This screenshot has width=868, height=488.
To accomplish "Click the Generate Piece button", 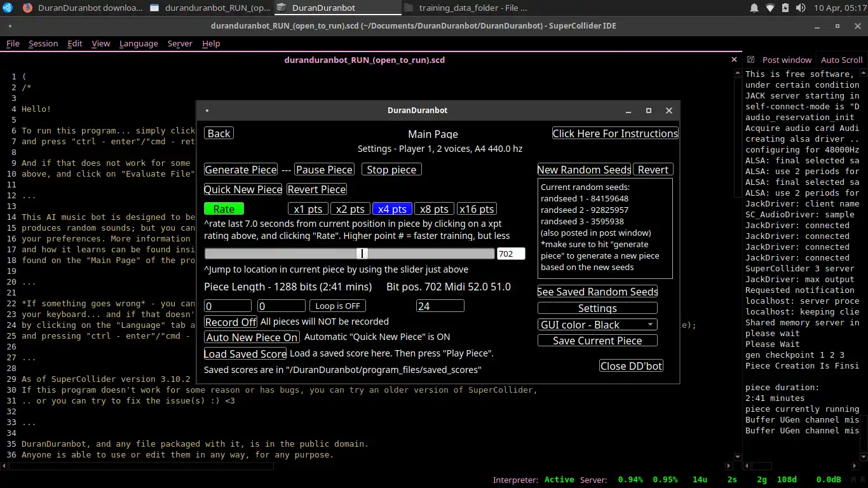I will pos(241,170).
